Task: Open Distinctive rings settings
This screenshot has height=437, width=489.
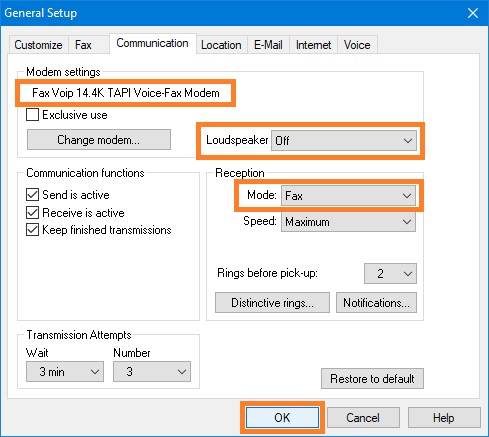Action: click(x=272, y=303)
